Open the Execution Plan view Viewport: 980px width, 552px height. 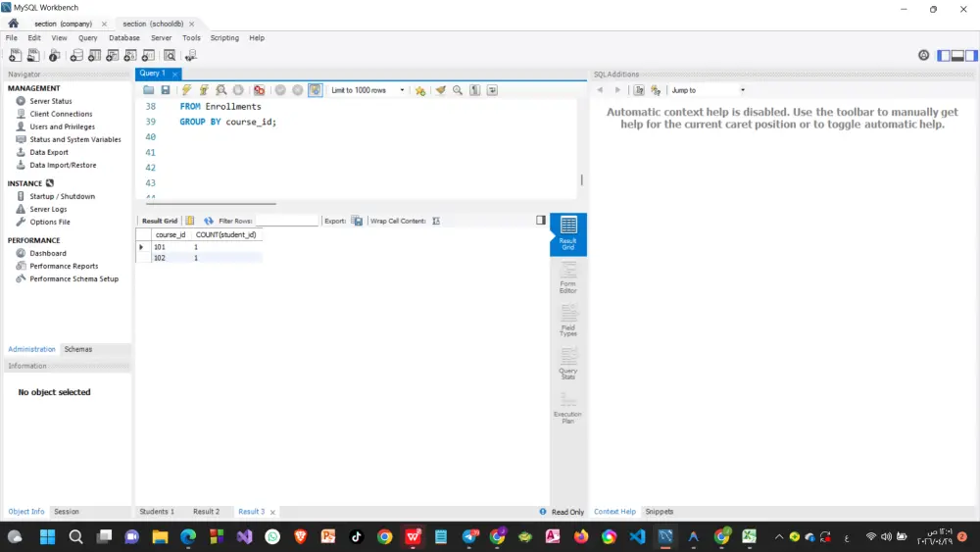click(568, 408)
